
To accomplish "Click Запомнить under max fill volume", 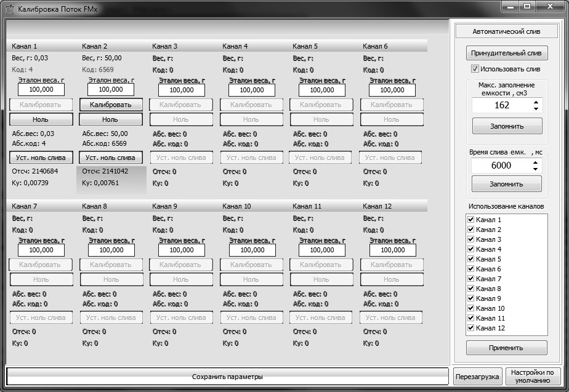I will (507, 126).
